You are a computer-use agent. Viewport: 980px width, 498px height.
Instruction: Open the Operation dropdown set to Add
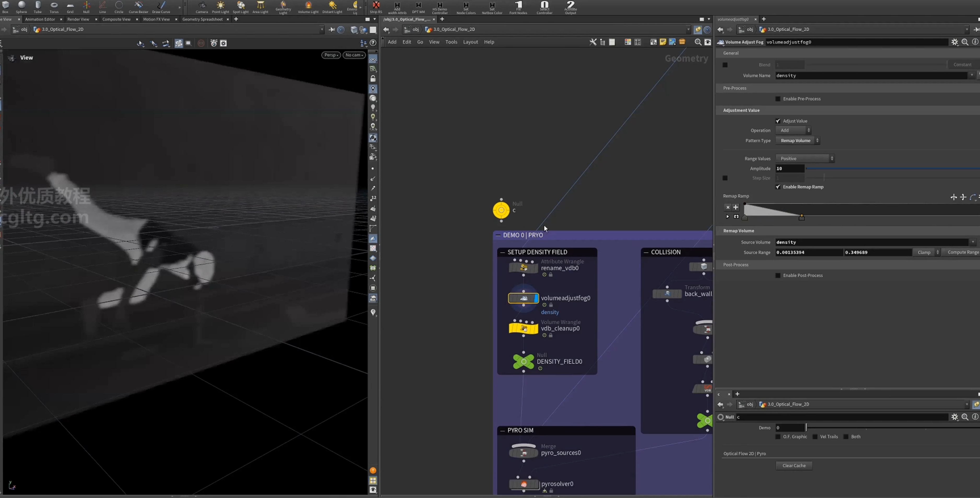pos(793,130)
